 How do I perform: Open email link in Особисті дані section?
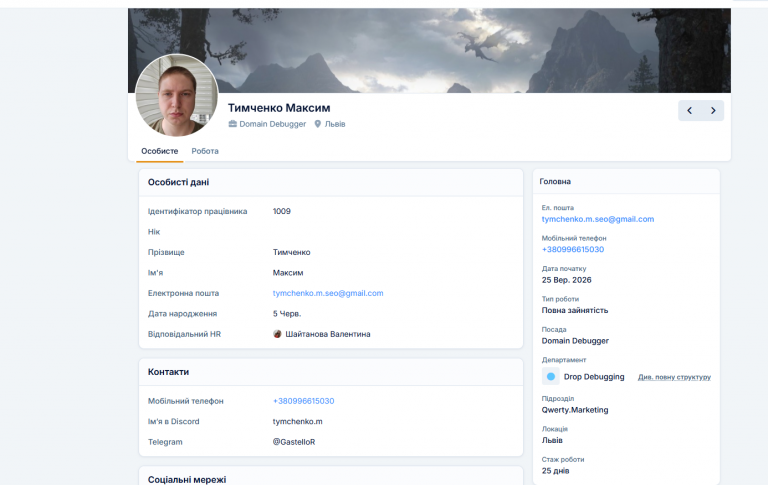pos(328,293)
